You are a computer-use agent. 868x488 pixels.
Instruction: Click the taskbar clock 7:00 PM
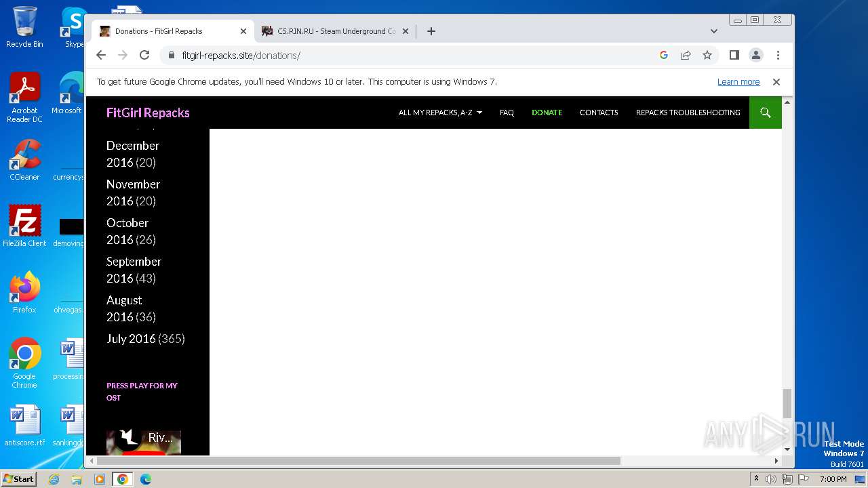click(833, 479)
